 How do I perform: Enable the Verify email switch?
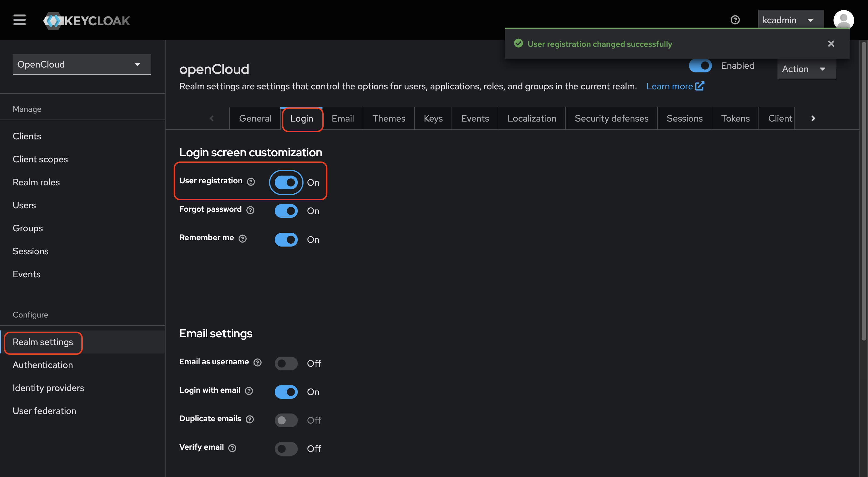(x=286, y=449)
